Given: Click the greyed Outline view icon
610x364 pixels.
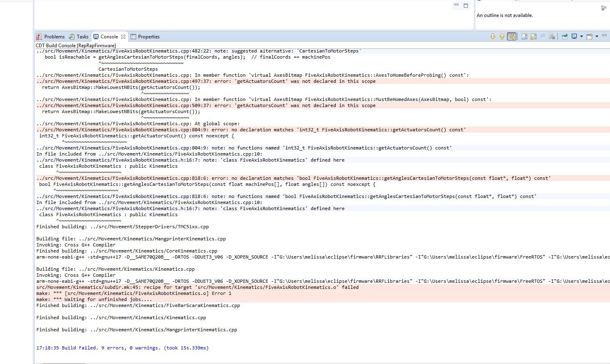Looking at the screenshot, I should click(x=604, y=8).
